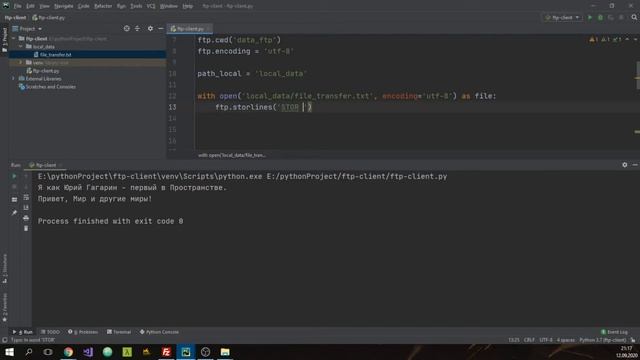640x360 pixels.
Task: Start debugging with the green bug icon
Action: [x=600, y=18]
